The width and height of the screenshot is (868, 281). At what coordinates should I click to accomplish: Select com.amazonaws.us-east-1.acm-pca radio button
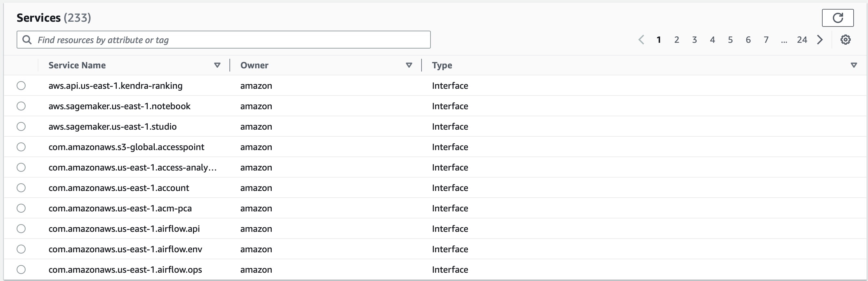click(x=21, y=208)
